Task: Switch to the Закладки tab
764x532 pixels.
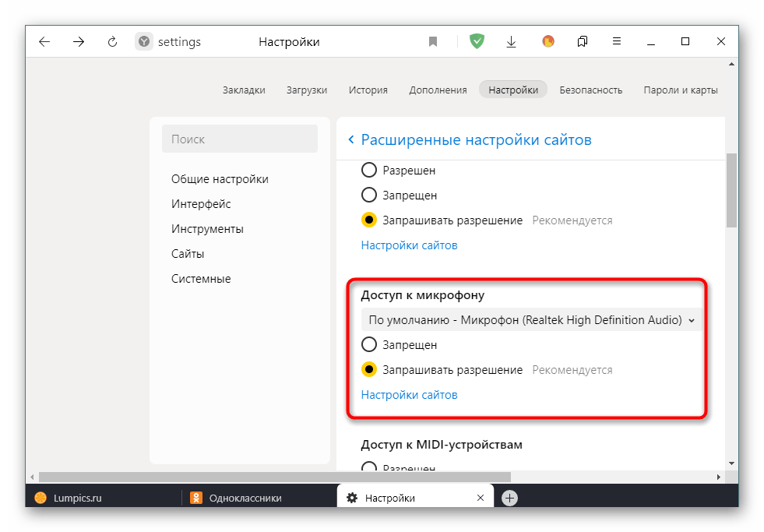Action: pos(244,90)
